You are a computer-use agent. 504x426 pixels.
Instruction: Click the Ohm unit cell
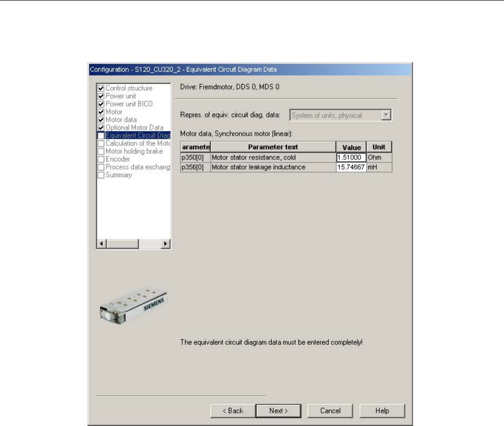(379, 157)
